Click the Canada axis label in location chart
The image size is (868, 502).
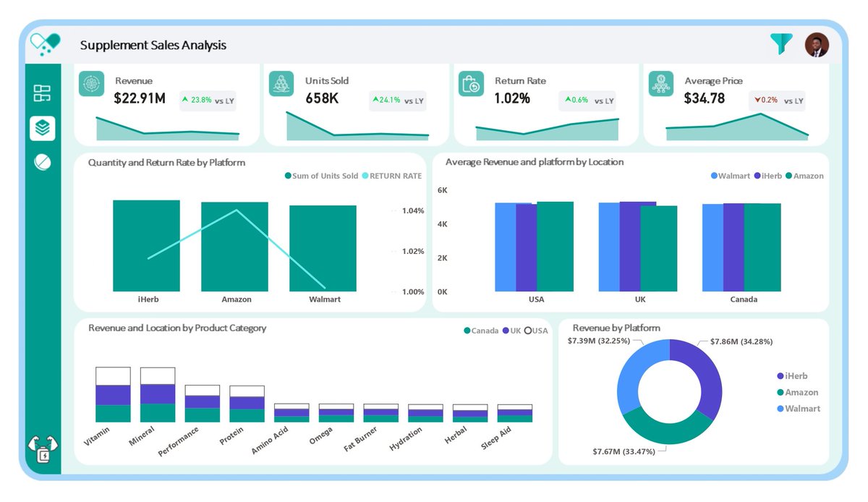click(x=743, y=299)
